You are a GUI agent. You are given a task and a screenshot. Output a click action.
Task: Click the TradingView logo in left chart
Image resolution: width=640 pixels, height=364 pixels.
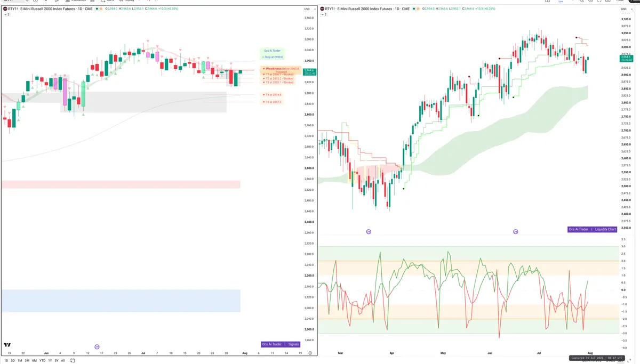click(x=7, y=345)
